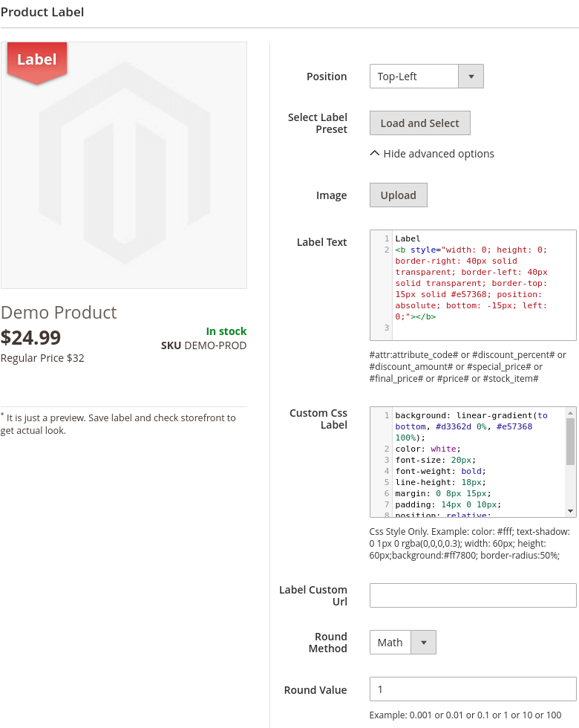
Task: Click the Load and Select button
Action: point(420,123)
